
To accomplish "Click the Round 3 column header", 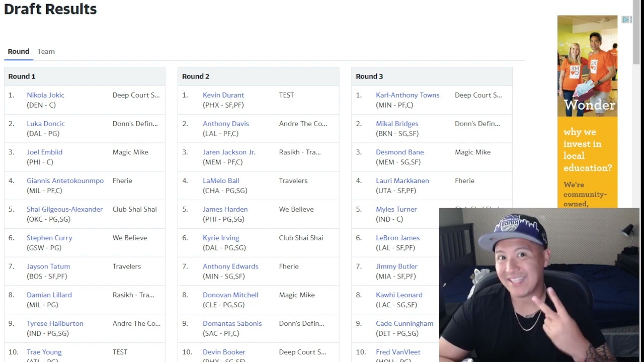I will (432, 76).
